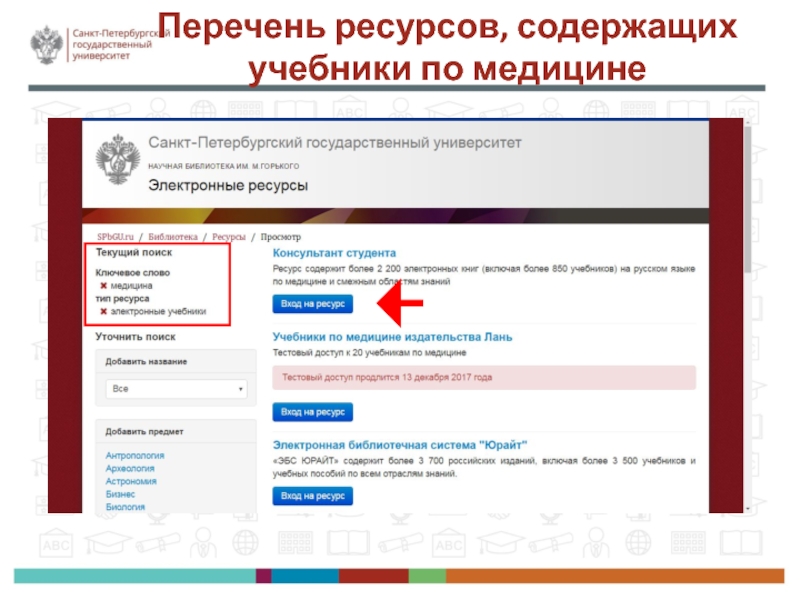800x600 pixels.
Task: Select Биология subject filter
Action: [126, 507]
